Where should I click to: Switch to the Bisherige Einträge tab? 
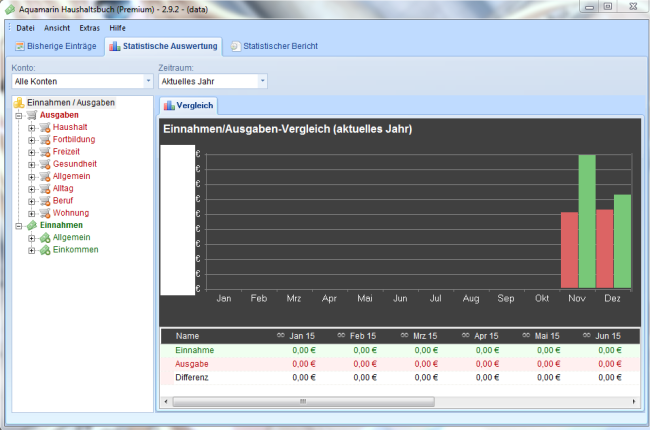(56, 46)
